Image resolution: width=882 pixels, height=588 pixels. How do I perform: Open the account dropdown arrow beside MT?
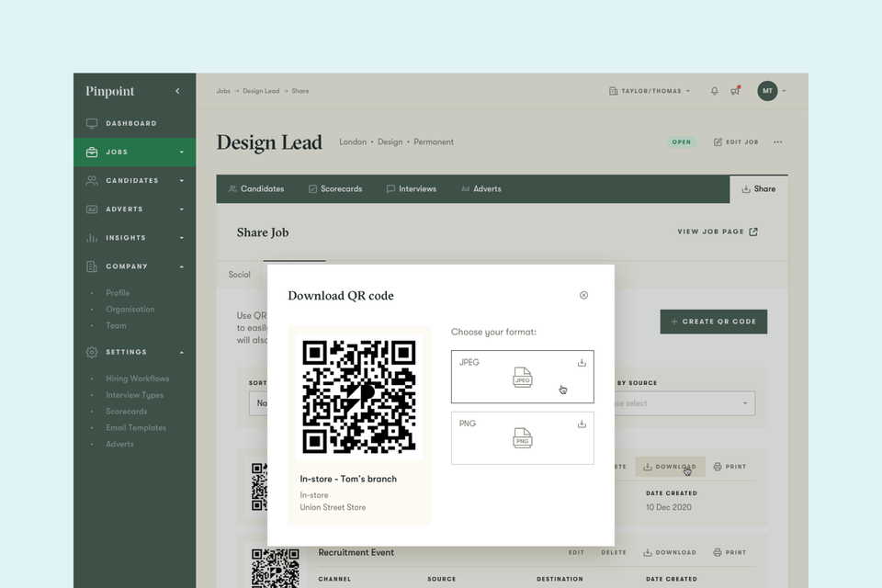pos(784,91)
